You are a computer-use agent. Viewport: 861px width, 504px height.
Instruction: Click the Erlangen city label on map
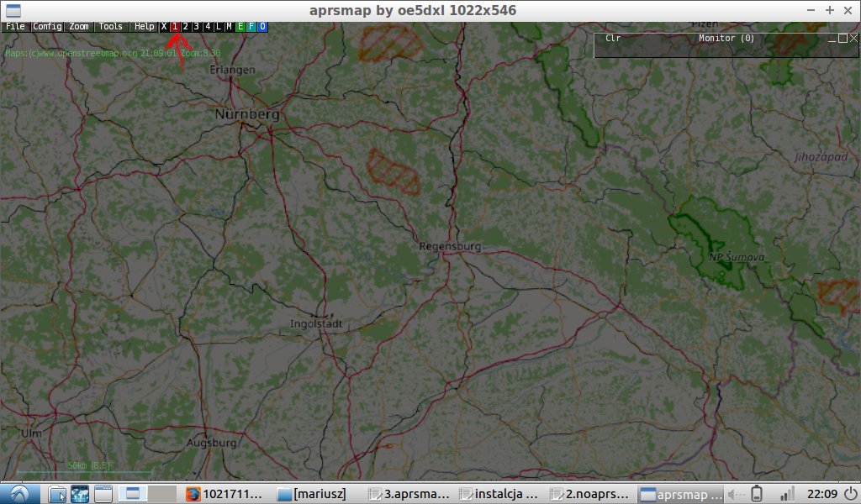[232, 70]
